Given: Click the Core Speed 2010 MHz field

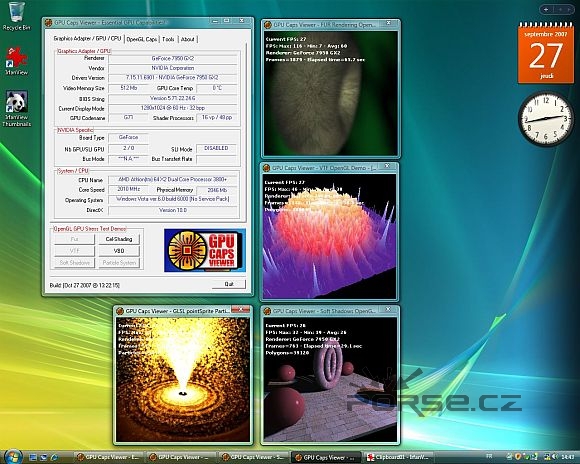Looking at the screenshot, I should [x=128, y=189].
